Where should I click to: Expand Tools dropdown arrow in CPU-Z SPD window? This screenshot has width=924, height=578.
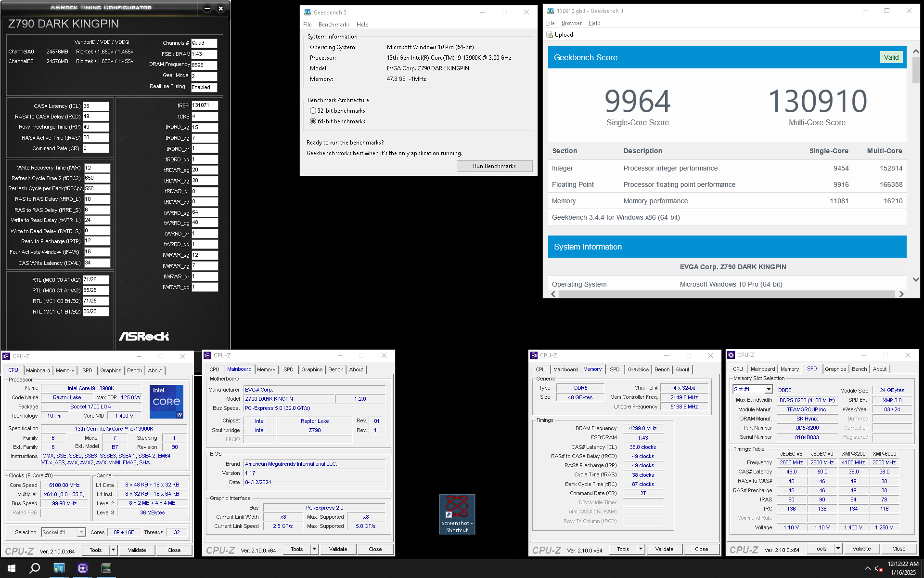(838, 548)
